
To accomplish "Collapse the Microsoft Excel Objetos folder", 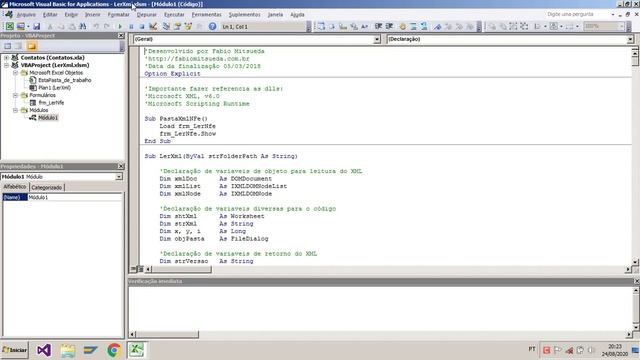I will click(15, 73).
